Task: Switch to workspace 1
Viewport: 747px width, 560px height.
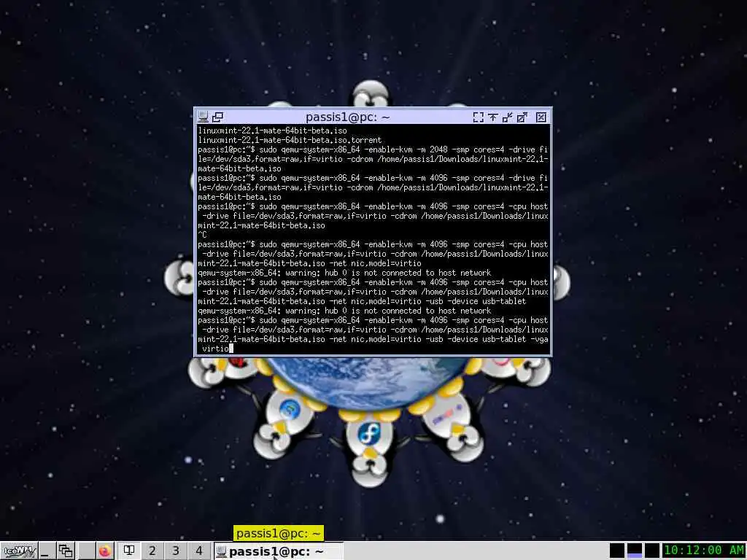Action: [128, 551]
